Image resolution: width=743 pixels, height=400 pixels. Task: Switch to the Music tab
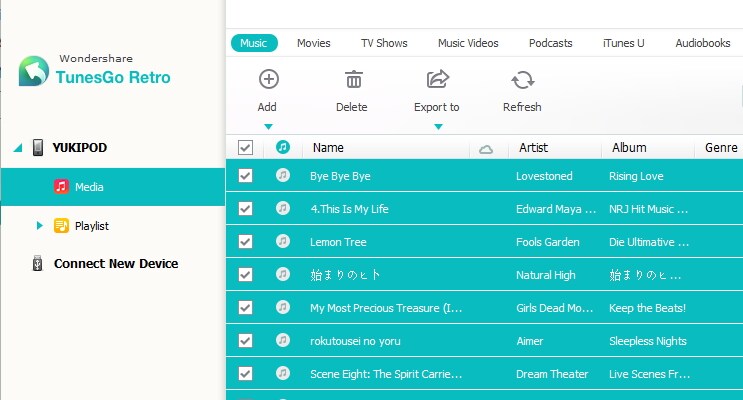(x=254, y=43)
